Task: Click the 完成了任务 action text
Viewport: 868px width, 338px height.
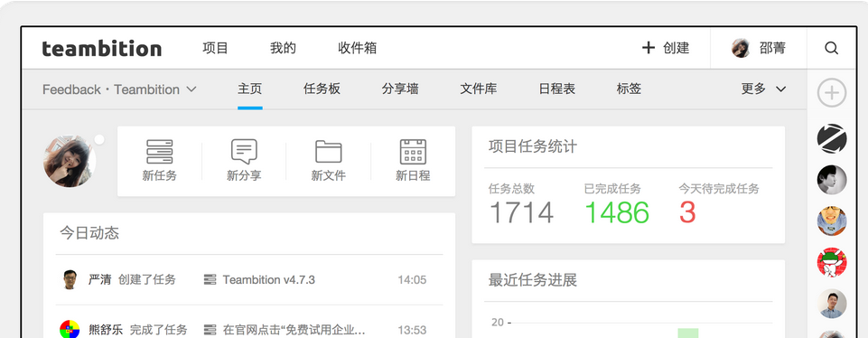Action: pyautogui.click(x=158, y=330)
